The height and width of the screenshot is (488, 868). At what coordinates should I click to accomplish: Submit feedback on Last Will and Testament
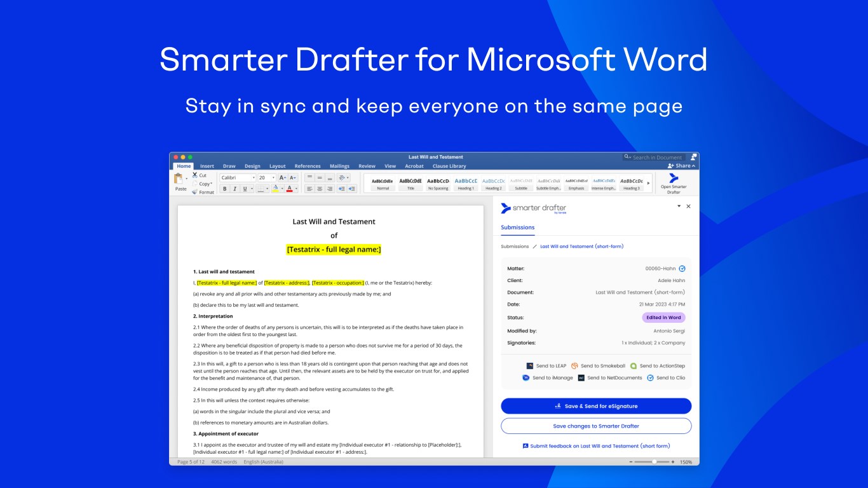click(x=596, y=446)
